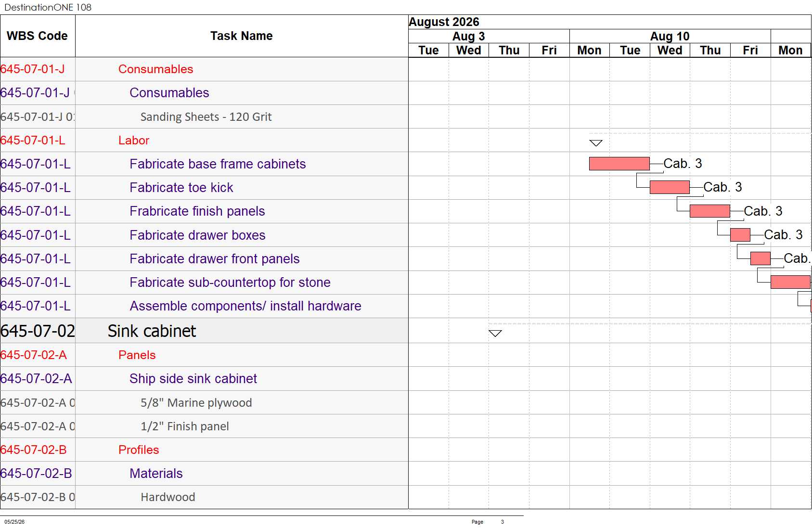Select the Hardwood material row
The height and width of the screenshot is (528, 812).
tap(204, 497)
